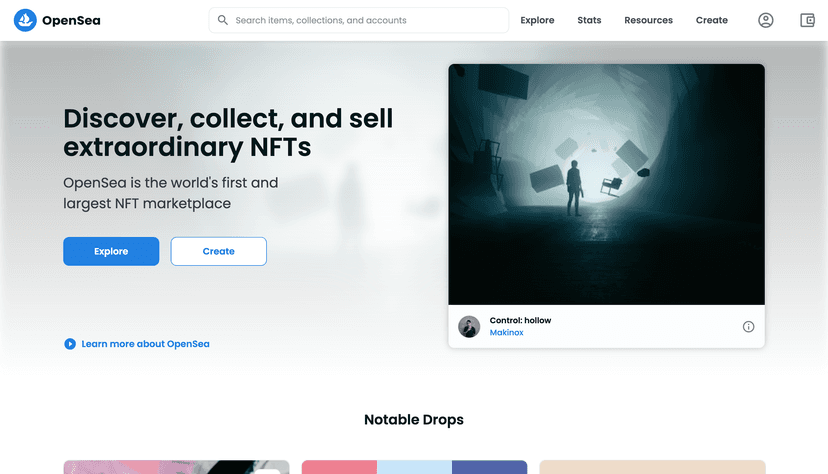Open the Control: hollow featured artwork image
Viewport: 828px width, 474px height.
[x=606, y=184]
